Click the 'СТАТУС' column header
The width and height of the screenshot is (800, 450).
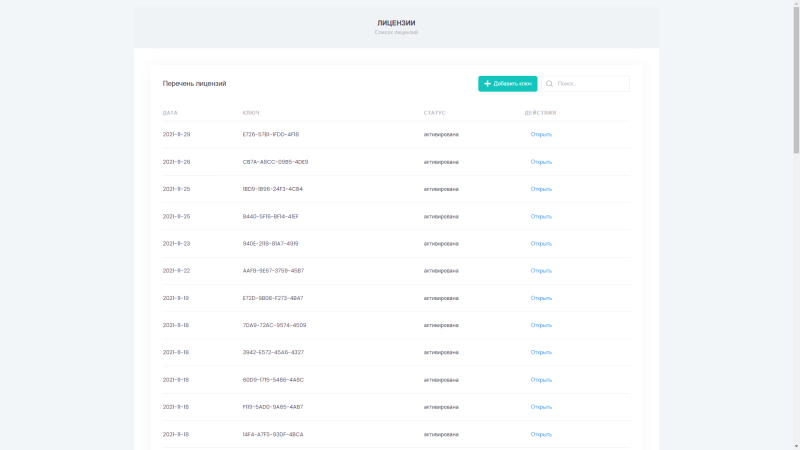[434, 113]
